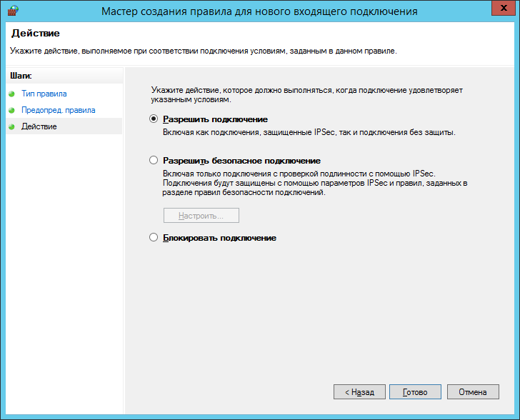Click the Шаги: sidebar header
Viewport: 520px width, 420px height.
coord(21,76)
